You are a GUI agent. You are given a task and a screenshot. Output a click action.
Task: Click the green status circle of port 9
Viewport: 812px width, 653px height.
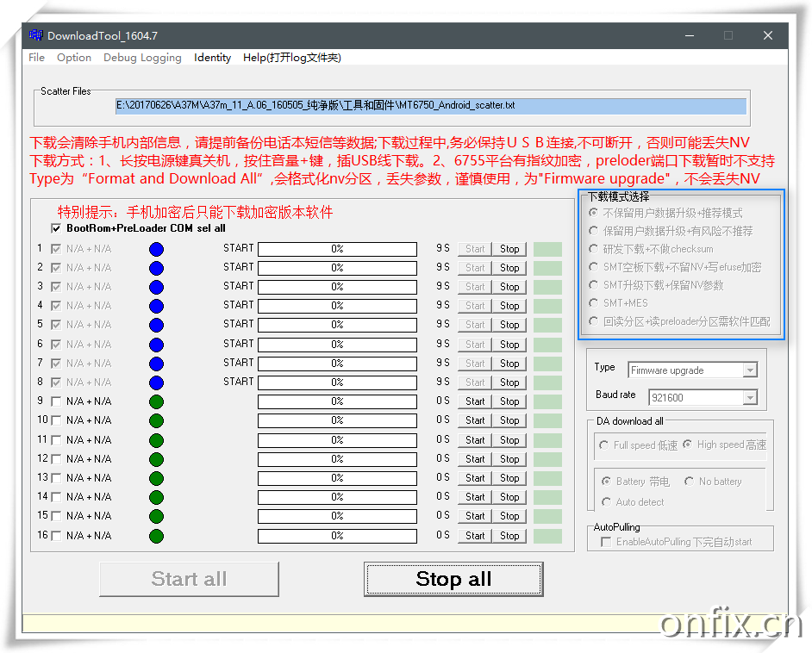click(x=156, y=401)
